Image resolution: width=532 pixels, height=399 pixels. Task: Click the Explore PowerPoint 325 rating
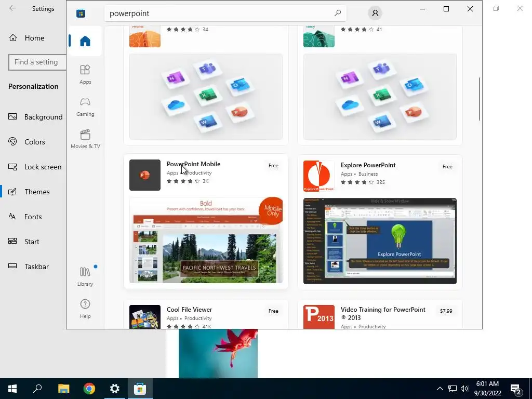363,182
